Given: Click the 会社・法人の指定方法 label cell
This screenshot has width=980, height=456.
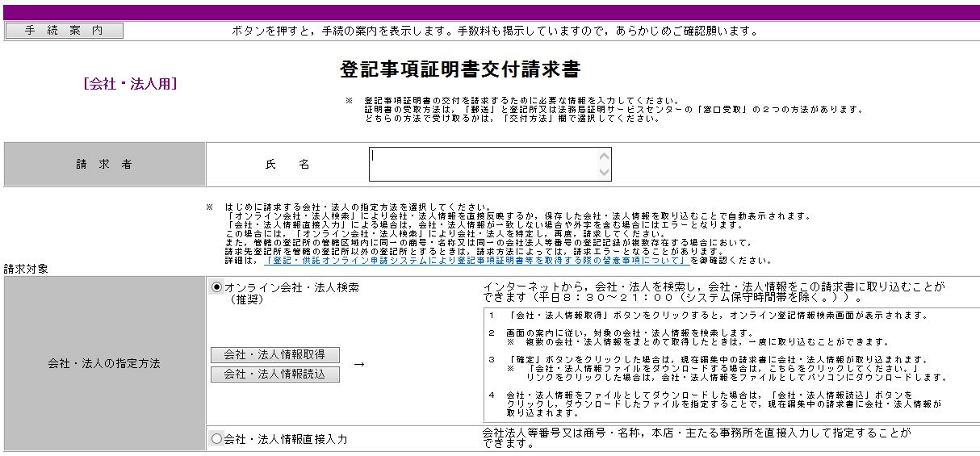Looking at the screenshot, I should 104,363.
